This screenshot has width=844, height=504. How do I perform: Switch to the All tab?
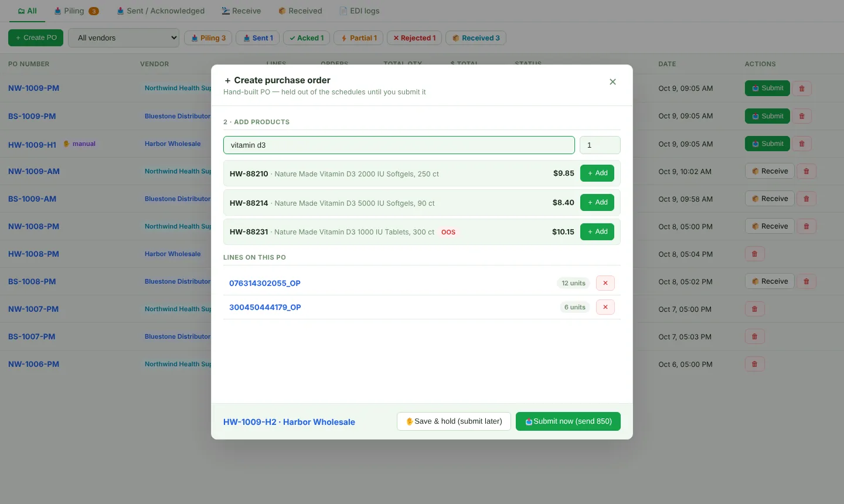[x=27, y=11]
